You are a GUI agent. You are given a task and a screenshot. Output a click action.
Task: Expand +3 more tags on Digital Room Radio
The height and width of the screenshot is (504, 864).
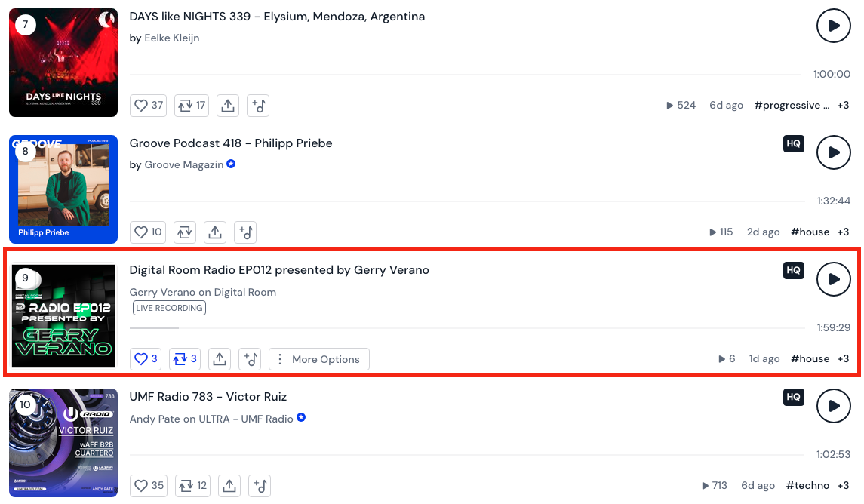click(843, 358)
